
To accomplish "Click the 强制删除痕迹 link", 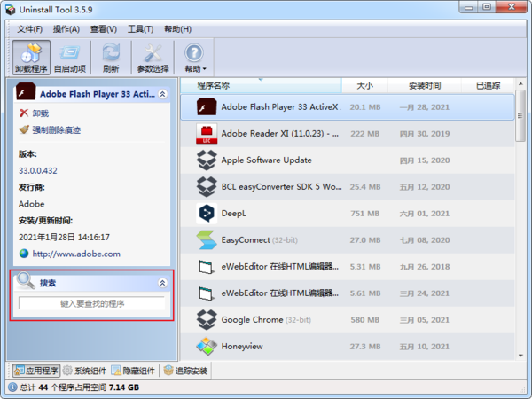I will [55, 130].
